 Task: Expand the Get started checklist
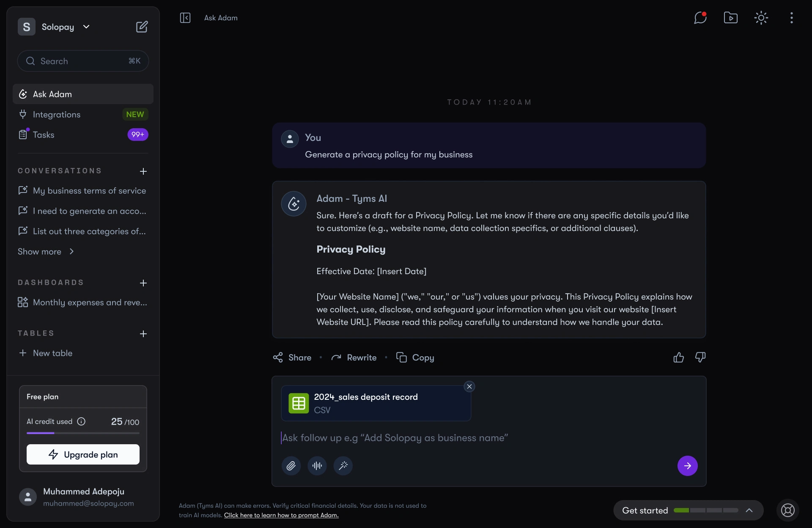pos(749,510)
